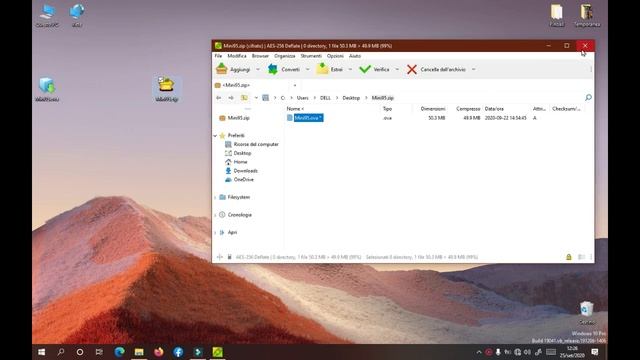Click the PeaZip taskbar icon

(x=218, y=351)
